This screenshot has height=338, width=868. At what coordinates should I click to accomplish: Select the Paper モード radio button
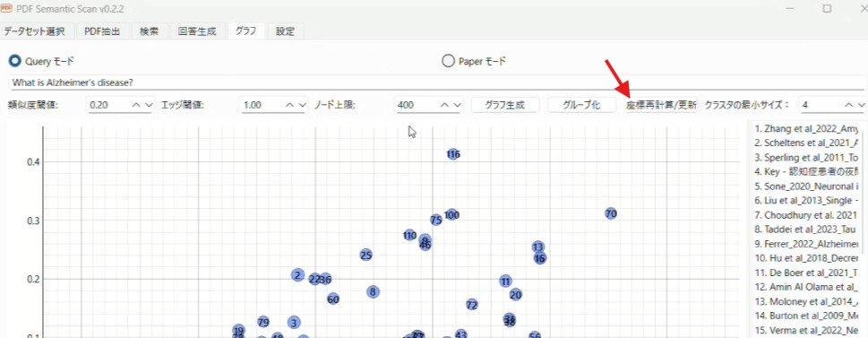tap(448, 61)
